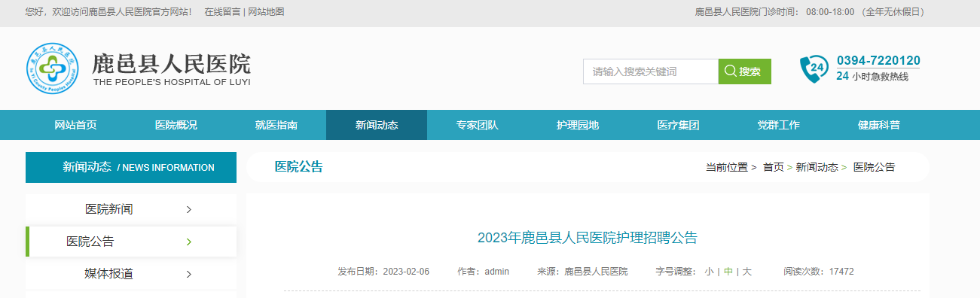Go to 首页 in breadcrumb
The width and height of the screenshot is (980, 298).
pos(774,167)
